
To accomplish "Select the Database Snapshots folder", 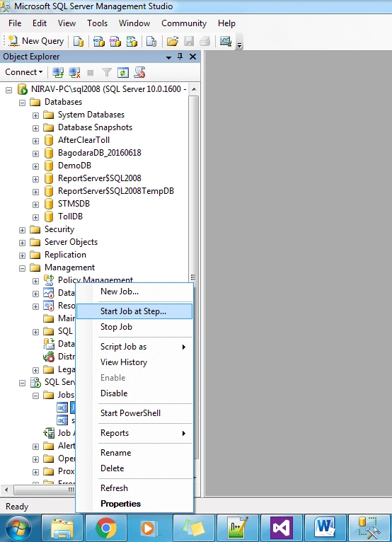I will point(95,127).
